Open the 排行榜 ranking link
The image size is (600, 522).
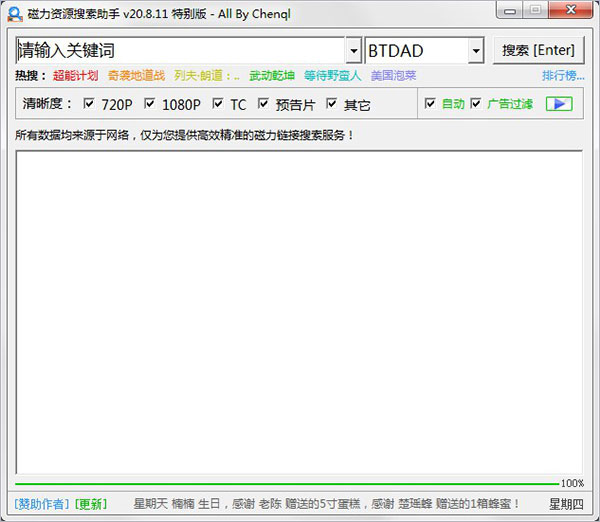pos(563,75)
